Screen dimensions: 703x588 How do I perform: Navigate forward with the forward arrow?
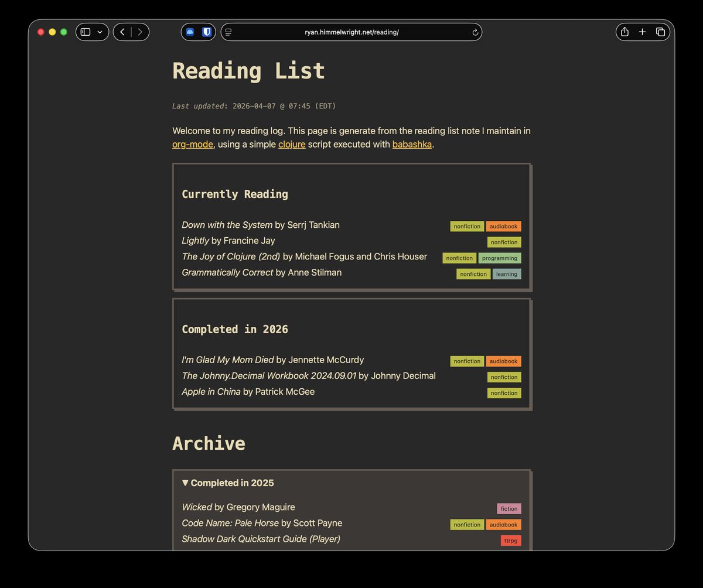pyautogui.click(x=140, y=32)
